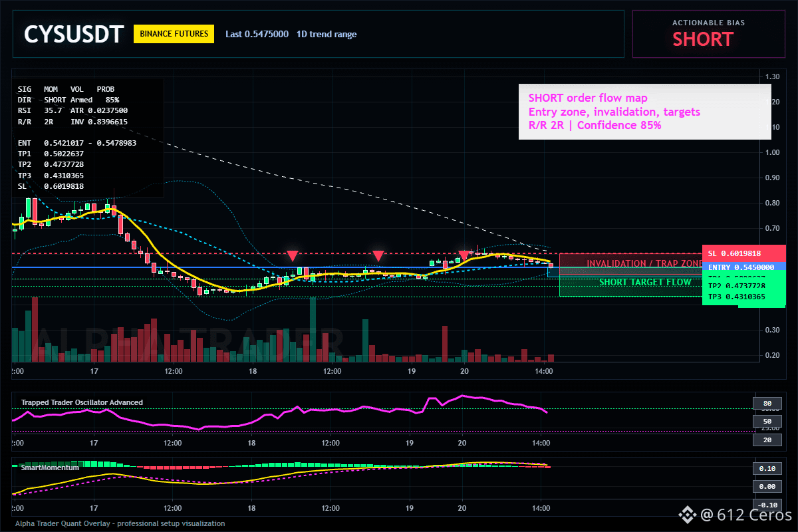This screenshot has width=798, height=532.
Task: Click the -0.10 level on SmartMomentum axis
Action: 767,505
